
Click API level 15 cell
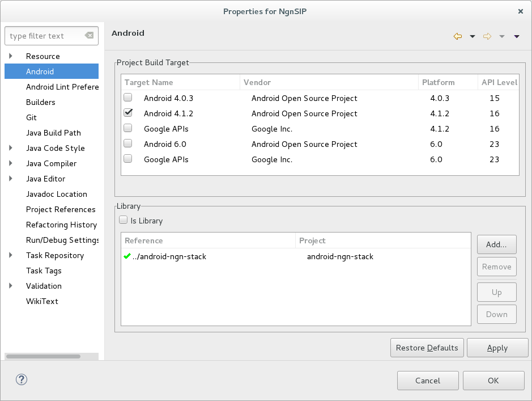pos(495,98)
